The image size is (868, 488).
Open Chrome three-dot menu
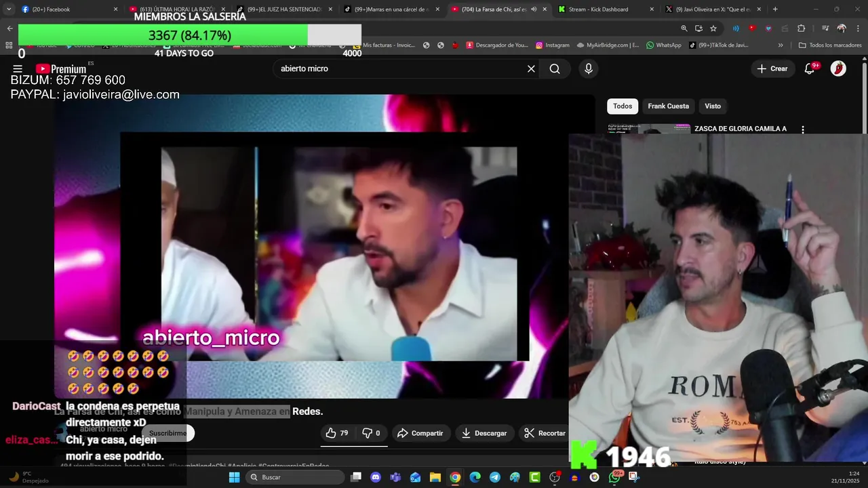pos(856,28)
